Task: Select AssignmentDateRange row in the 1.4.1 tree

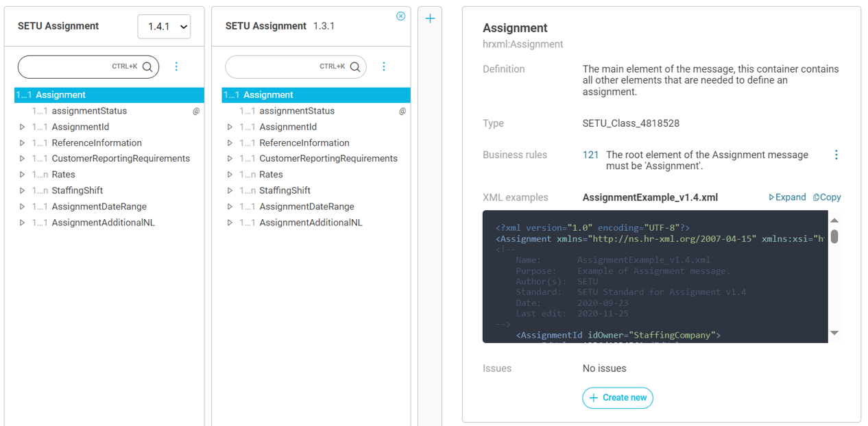Action: [109, 206]
